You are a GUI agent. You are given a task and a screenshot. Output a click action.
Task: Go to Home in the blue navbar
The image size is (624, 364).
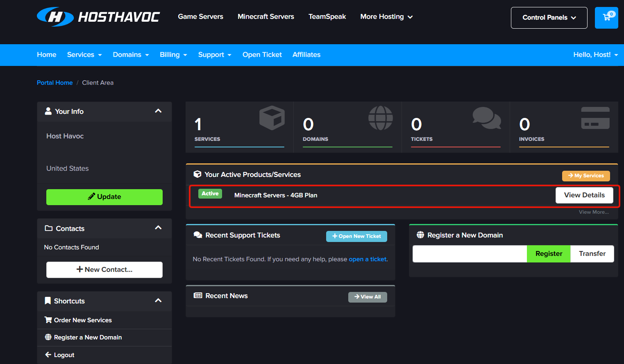47,55
